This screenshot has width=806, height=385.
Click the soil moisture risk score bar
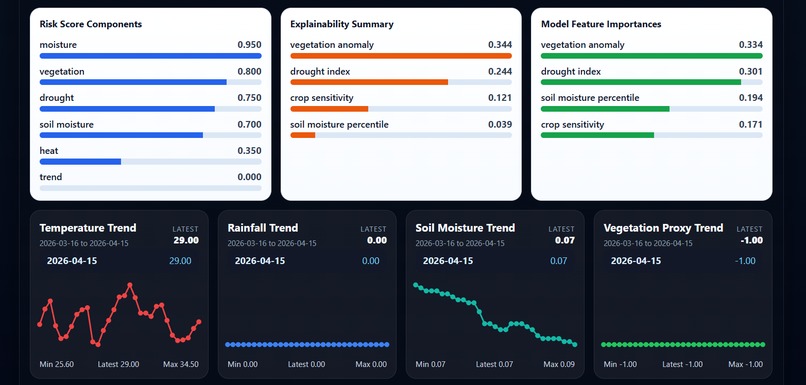pyautogui.click(x=150, y=135)
